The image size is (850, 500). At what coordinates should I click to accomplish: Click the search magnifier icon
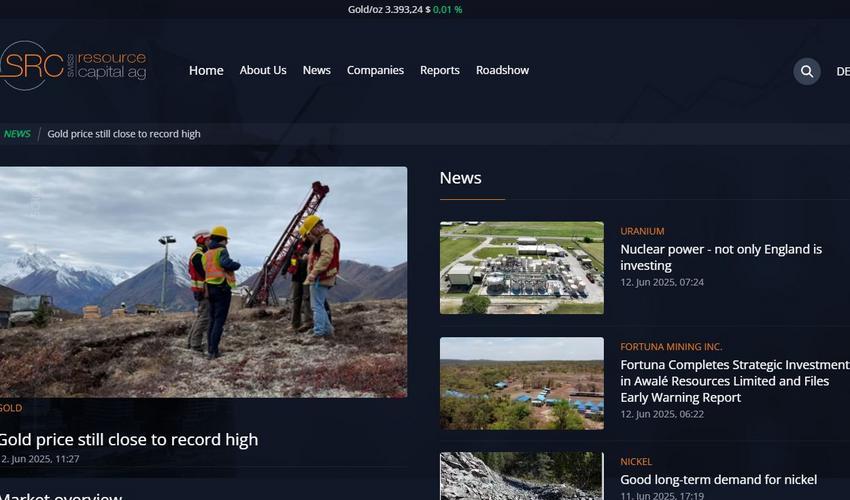coord(806,71)
